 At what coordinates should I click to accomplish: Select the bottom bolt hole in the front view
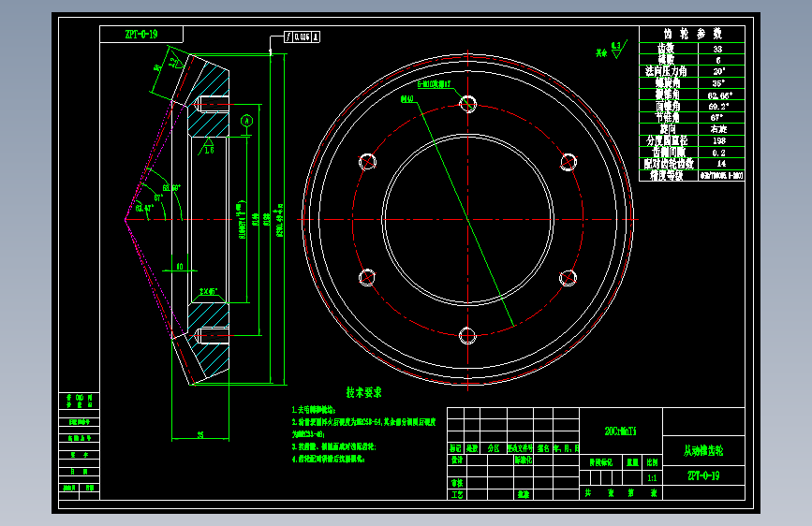click(x=467, y=335)
